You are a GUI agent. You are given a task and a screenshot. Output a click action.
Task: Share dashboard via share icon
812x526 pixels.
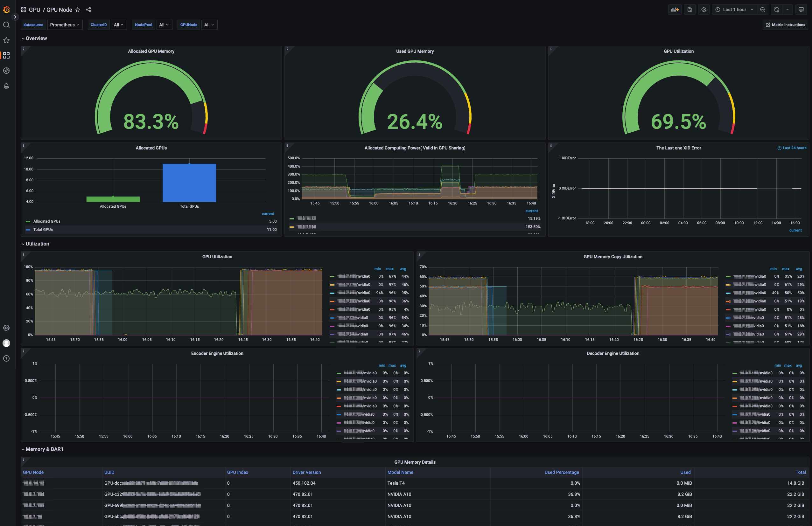tap(88, 10)
